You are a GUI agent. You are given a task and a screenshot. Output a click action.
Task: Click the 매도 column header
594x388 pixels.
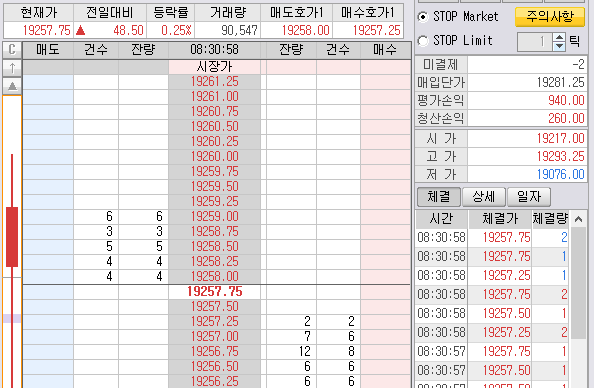tap(48, 50)
